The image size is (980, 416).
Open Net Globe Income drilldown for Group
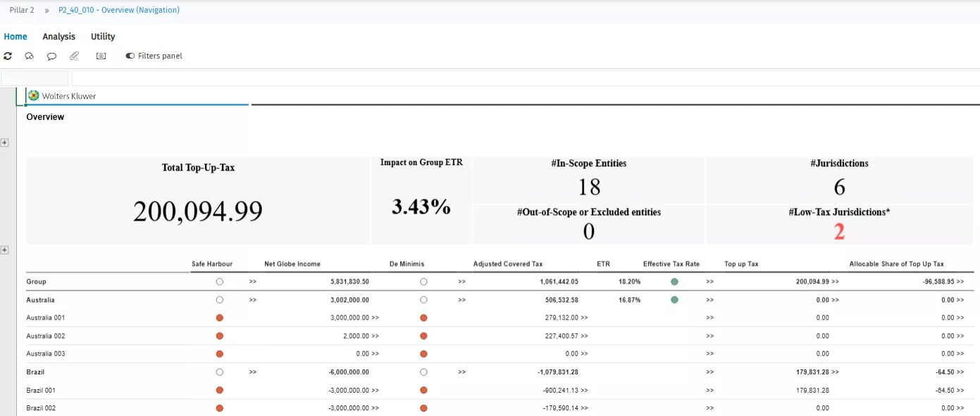tap(253, 281)
